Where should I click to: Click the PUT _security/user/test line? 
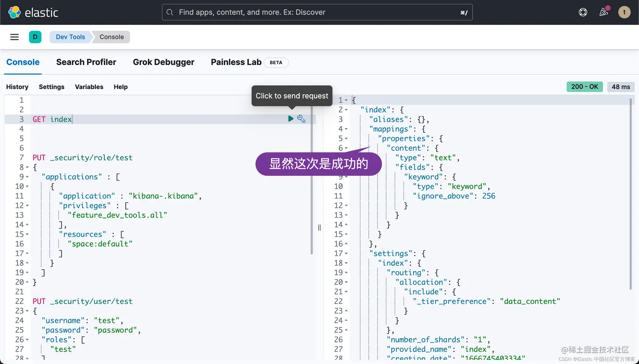(x=83, y=302)
